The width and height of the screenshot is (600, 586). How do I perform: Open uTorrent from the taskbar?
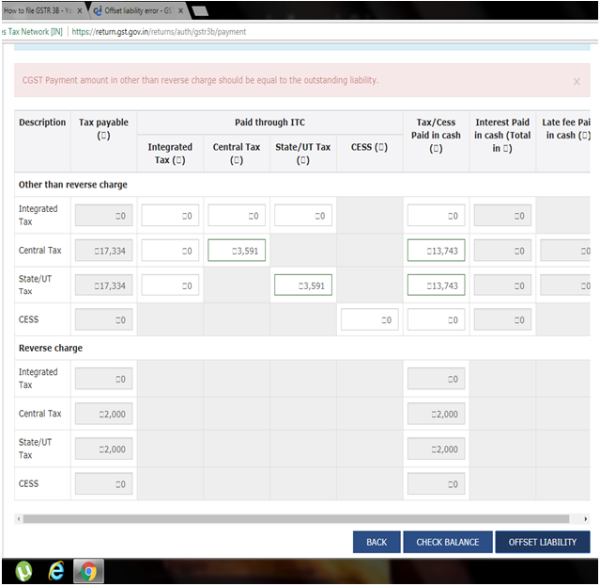pos(23,571)
